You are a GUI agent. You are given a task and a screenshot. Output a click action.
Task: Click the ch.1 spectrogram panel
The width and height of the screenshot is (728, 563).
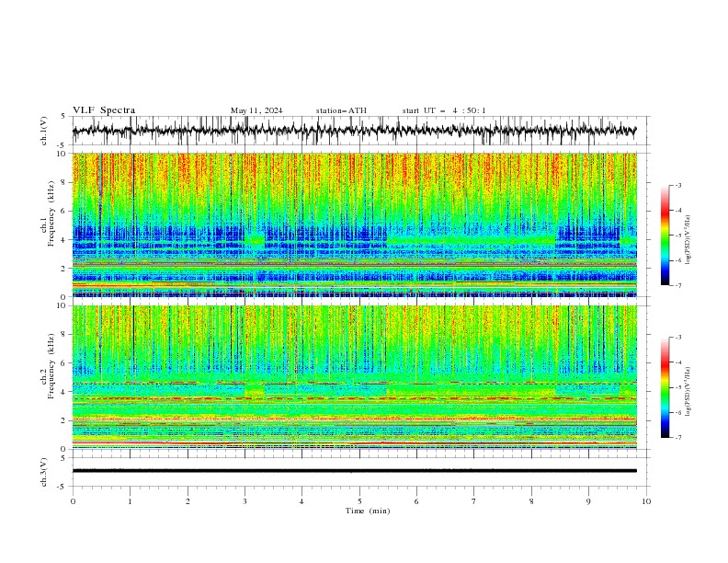(355, 224)
